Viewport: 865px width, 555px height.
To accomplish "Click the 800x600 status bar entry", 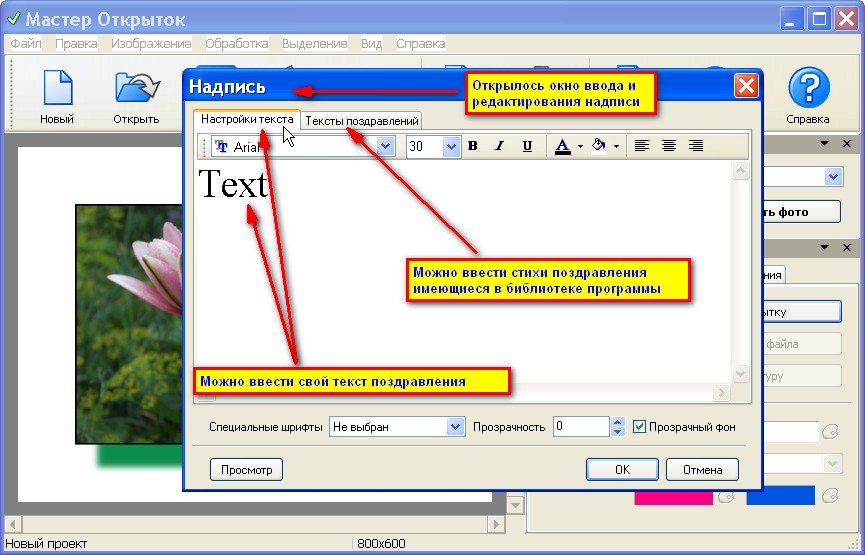I will [381, 543].
